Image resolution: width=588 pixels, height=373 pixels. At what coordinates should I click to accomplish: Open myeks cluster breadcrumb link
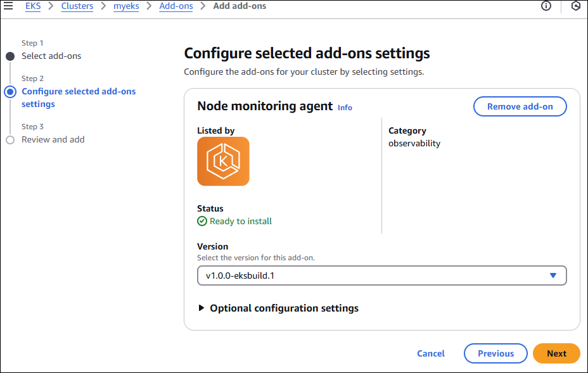126,6
